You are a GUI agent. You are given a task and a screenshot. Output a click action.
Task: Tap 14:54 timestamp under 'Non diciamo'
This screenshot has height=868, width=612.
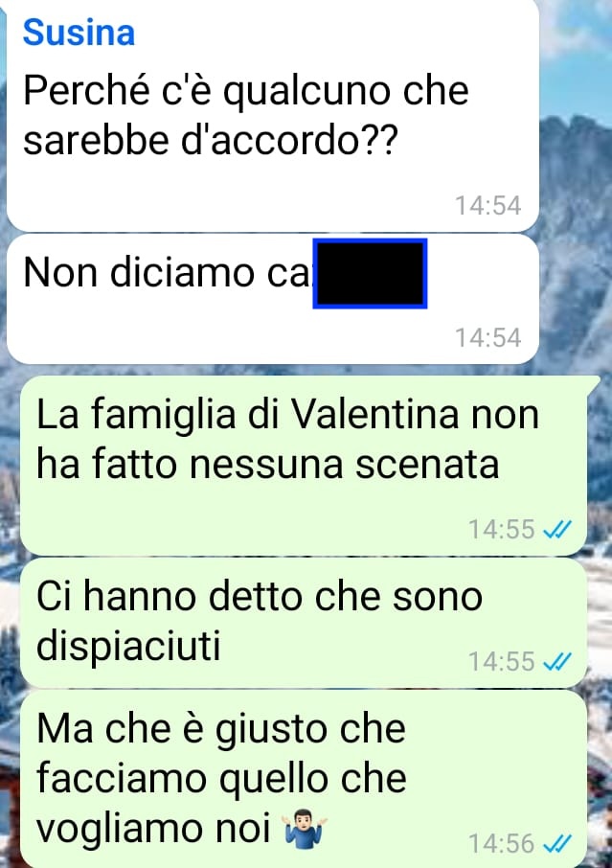[x=488, y=337]
